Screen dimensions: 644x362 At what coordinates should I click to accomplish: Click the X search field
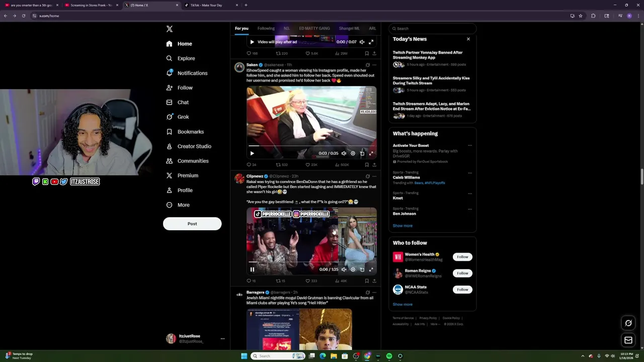(x=432, y=29)
